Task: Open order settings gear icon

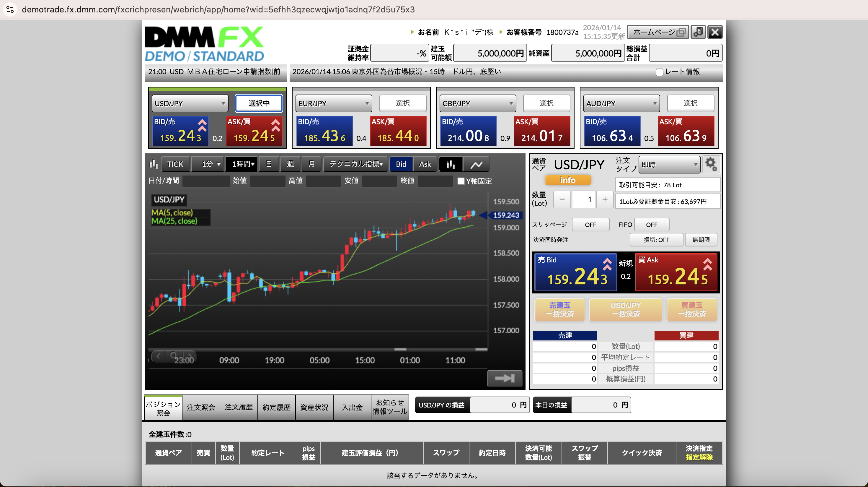Action: click(x=711, y=165)
